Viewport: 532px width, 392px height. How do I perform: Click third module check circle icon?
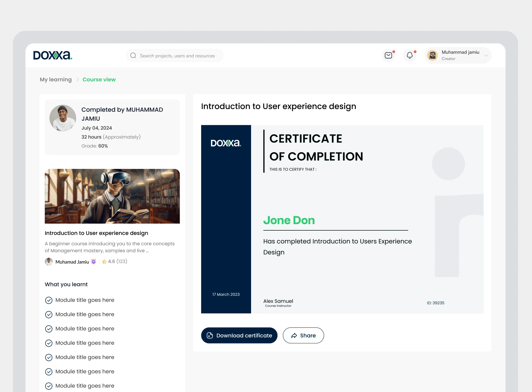(49, 329)
